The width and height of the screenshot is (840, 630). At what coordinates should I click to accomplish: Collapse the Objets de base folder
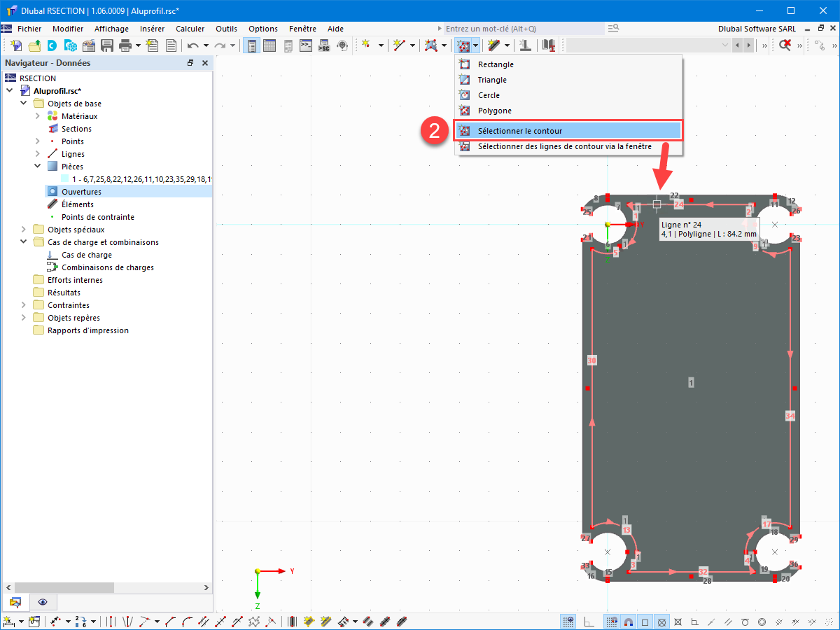point(24,104)
